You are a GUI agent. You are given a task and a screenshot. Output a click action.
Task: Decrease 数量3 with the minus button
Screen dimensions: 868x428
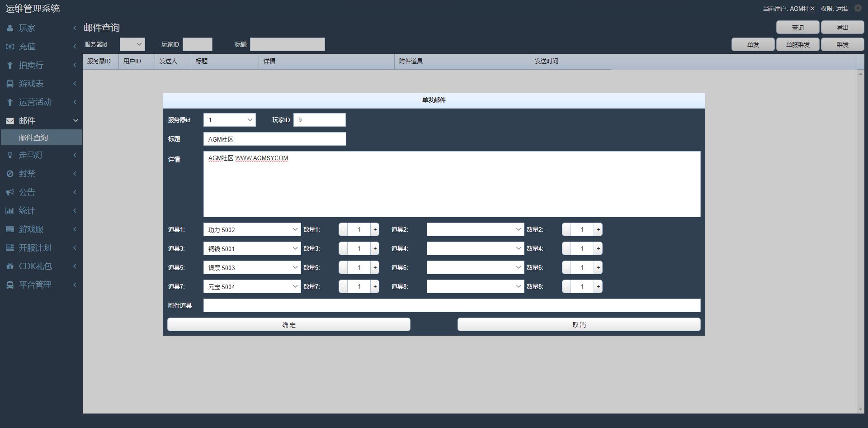[x=343, y=249]
